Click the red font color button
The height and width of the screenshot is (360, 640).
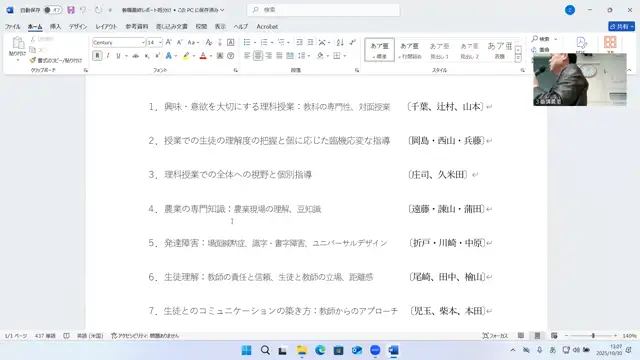pos(203,56)
